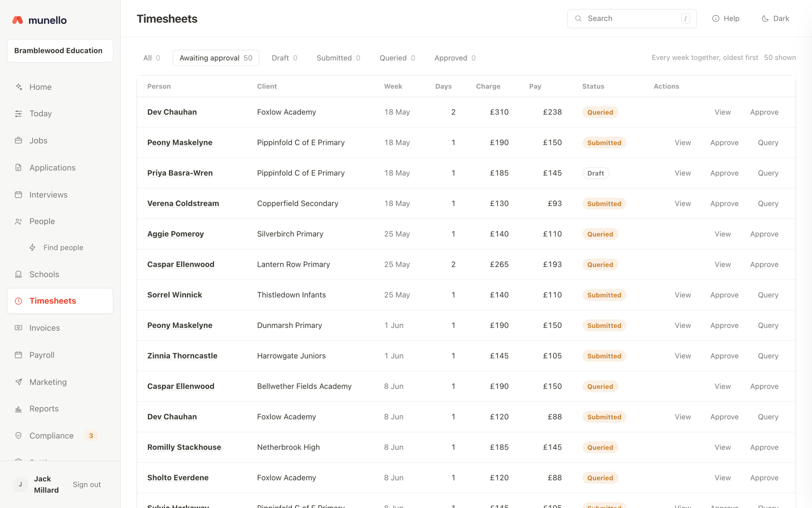Approve Romilly Stackhouse's timesheet
This screenshot has height=508, width=812.
pyautogui.click(x=764, y=447)
